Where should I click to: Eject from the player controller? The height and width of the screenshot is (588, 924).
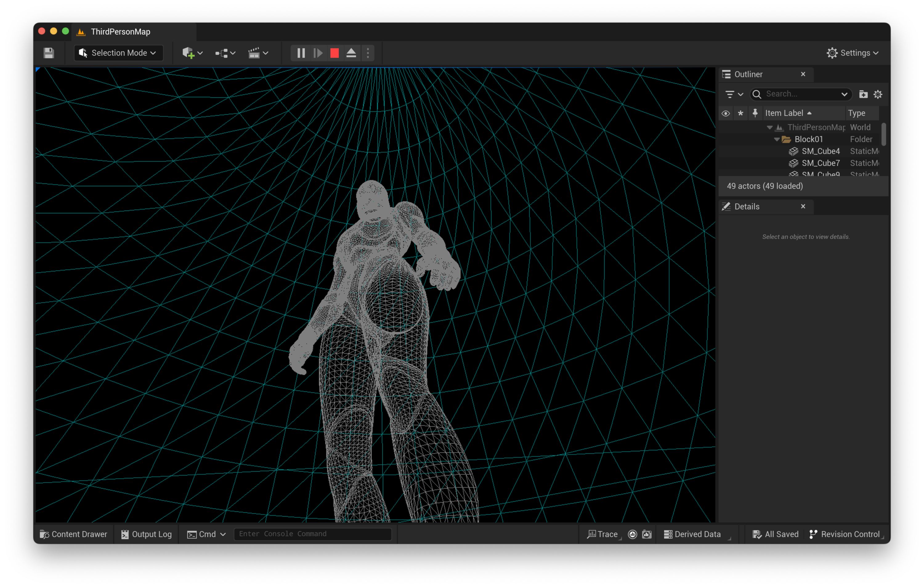[x=351, y=53]
